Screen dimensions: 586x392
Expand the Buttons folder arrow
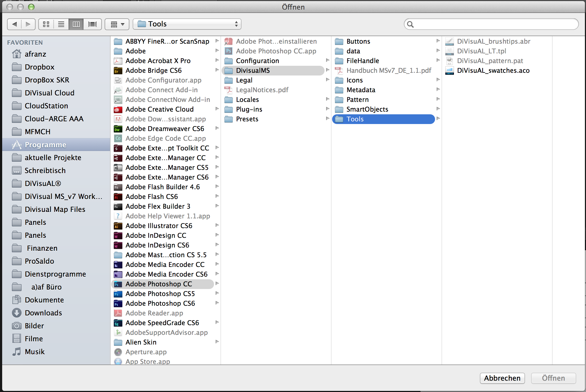click(438, 41)
